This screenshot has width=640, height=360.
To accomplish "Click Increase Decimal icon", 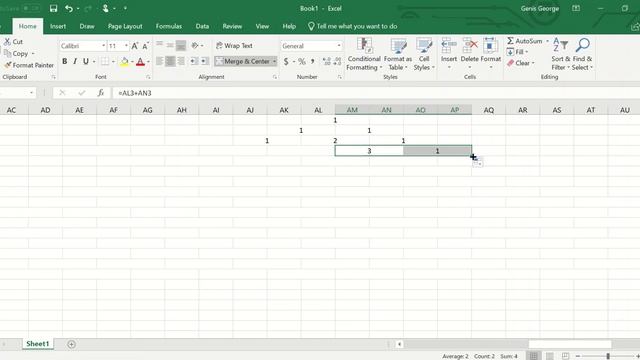I will point(327,62).
